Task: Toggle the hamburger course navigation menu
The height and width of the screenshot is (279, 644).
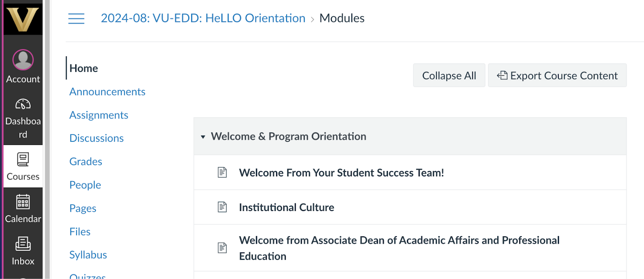Action: pyautogui.click(x=76, y=19)
